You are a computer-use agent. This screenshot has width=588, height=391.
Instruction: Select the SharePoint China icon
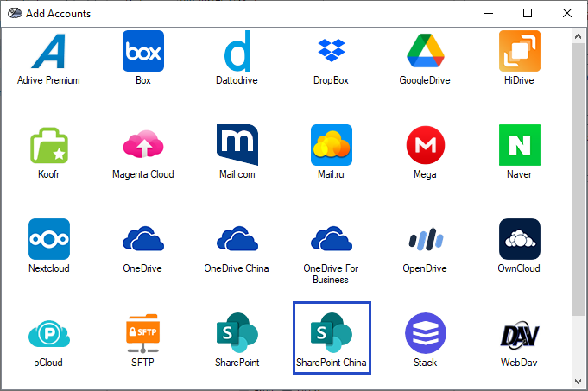[x=332, y=333]
